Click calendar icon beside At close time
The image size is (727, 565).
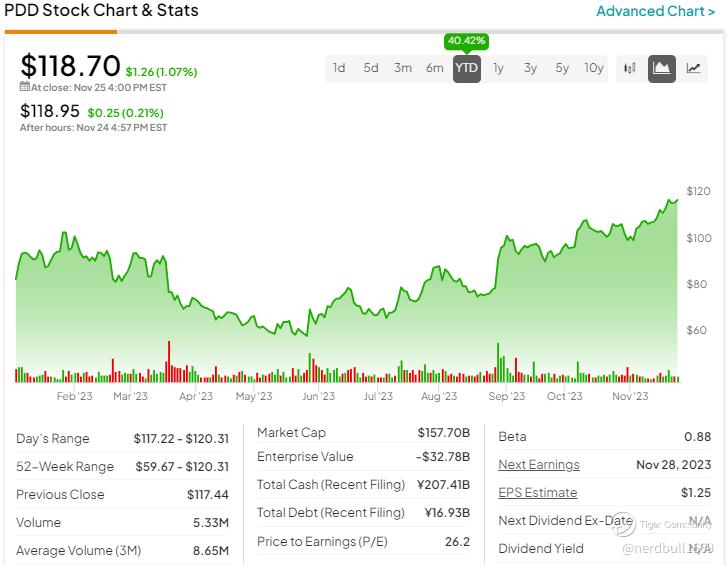click(x=25, y=87)
